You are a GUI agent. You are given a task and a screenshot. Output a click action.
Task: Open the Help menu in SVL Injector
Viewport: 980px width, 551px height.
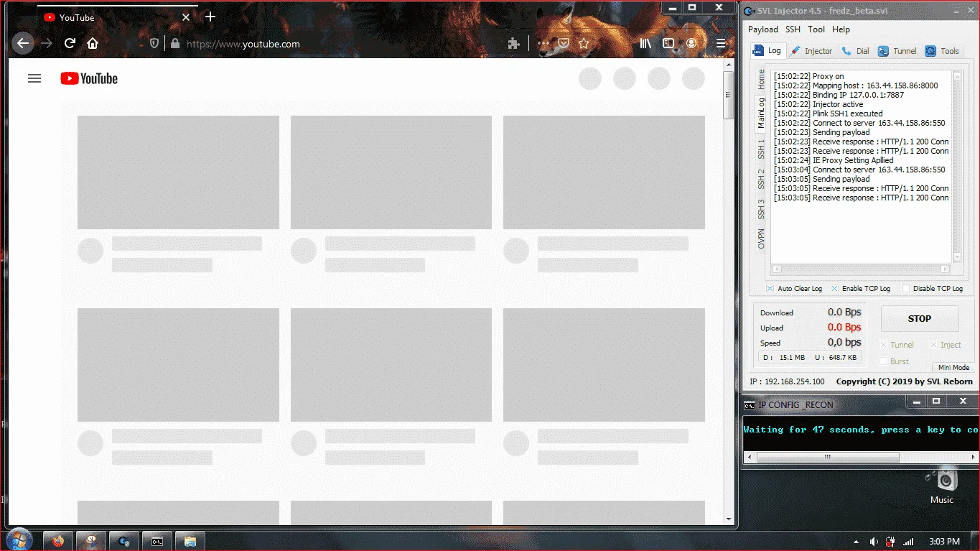click(841, 29)
